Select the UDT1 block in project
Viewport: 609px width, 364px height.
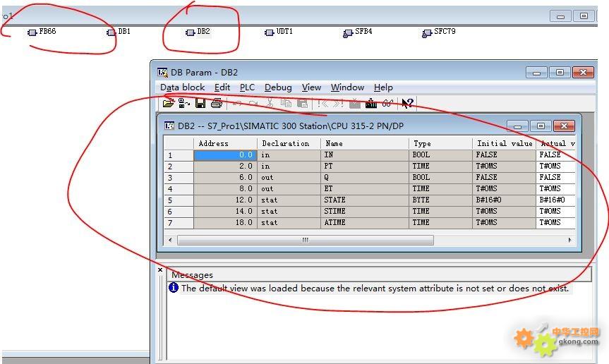279,32
